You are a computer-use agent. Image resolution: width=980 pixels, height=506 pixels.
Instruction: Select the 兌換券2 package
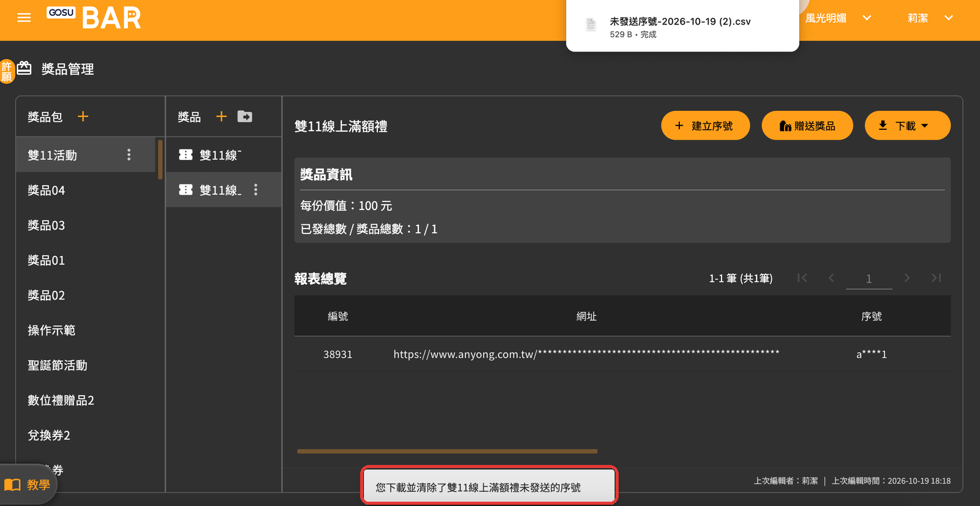86,435
